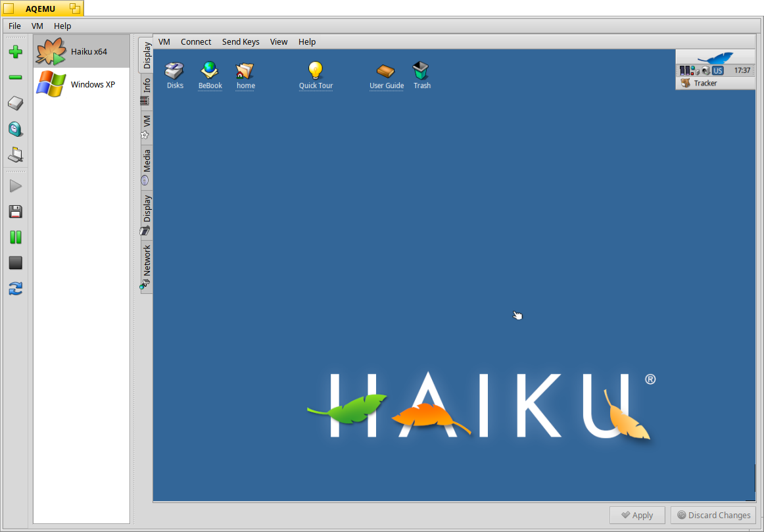
Task: Click the green minus remove-VM icon
Action: tap(16, 77)
